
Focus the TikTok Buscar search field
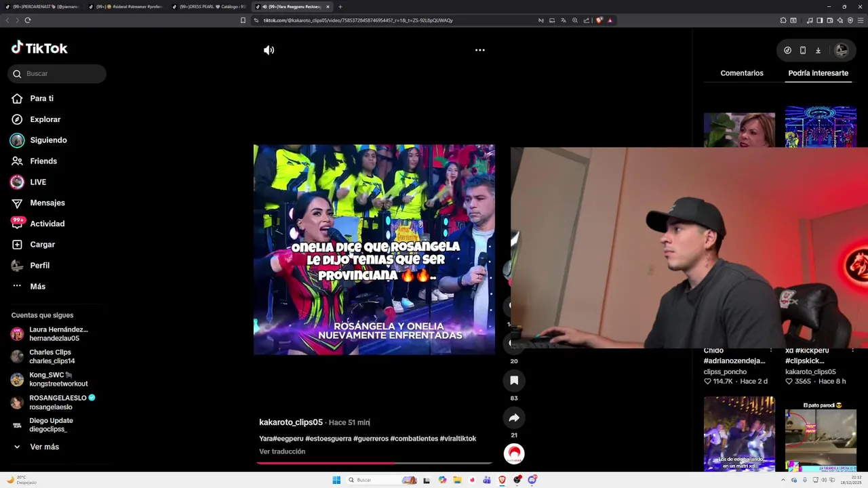[x=57, y=74]
